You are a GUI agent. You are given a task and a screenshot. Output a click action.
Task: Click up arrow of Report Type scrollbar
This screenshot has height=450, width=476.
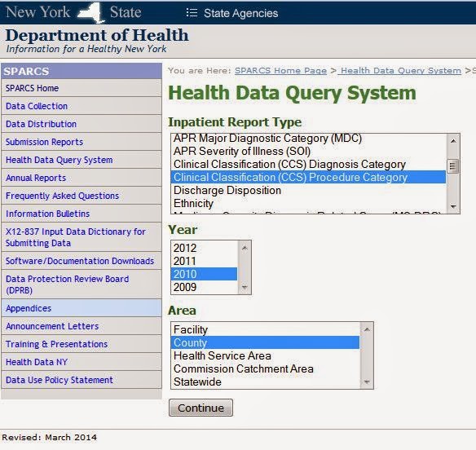pos(453,141)
